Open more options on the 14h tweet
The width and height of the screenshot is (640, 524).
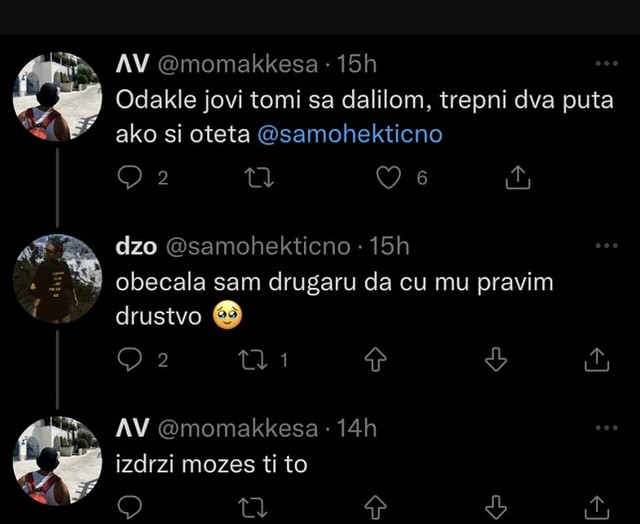point(607,429)
